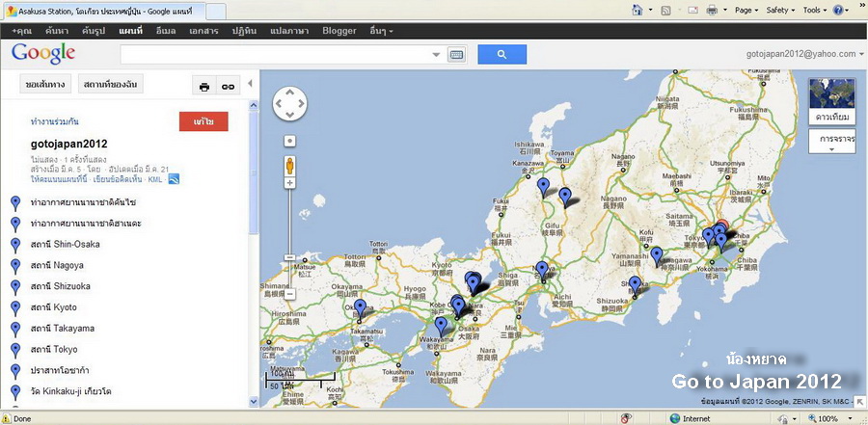Open Blogger in the Google bar
The width and height of the screenshot is (868, 425).
tap(339, 31)
